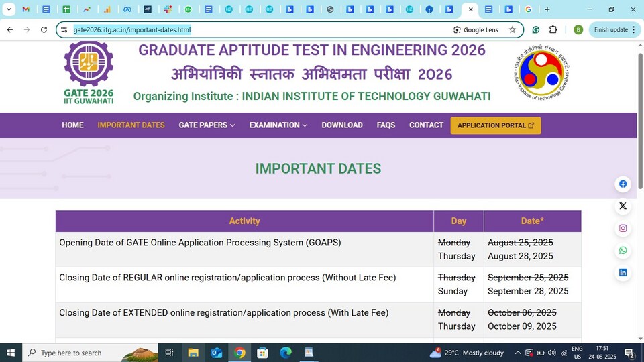Open the Grammarly extension icon
The width and height of the screenshot is (644, 362).
(535, 29)
